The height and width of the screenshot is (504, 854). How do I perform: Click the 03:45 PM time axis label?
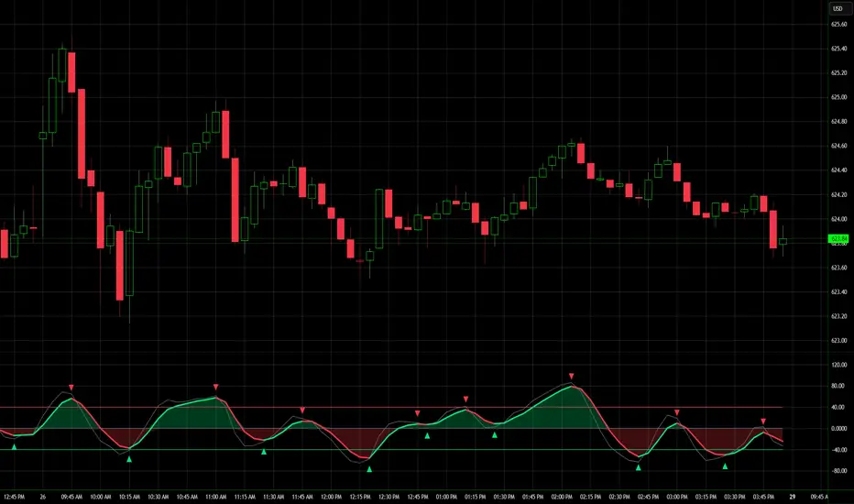click(x=763, y=497)
